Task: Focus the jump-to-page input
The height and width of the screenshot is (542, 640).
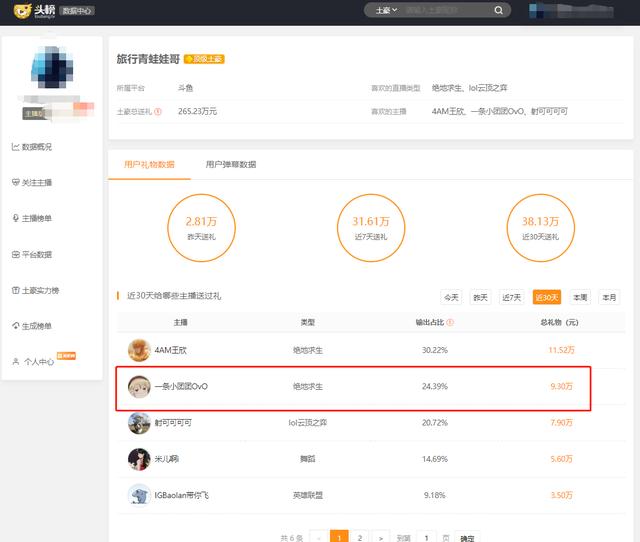Action: pos(426,538)
